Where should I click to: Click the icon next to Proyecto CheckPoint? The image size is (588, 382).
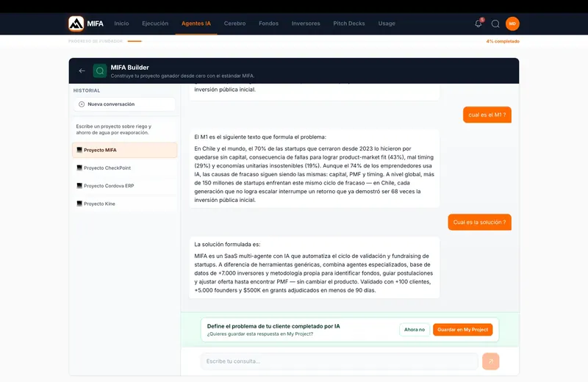(x=79, y=168)
